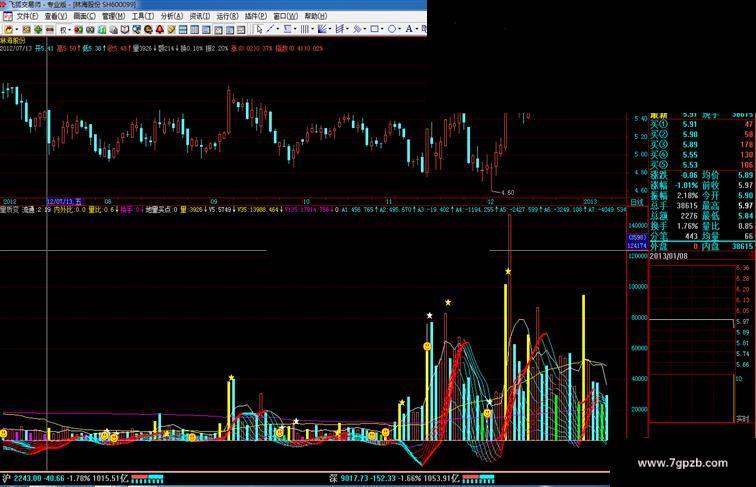
Task: Expand the fan lines tool arrow
Action: [330, 29]
